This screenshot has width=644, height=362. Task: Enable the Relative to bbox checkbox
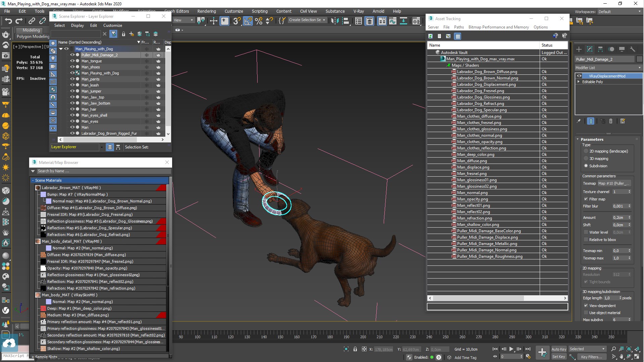(586, 240)
